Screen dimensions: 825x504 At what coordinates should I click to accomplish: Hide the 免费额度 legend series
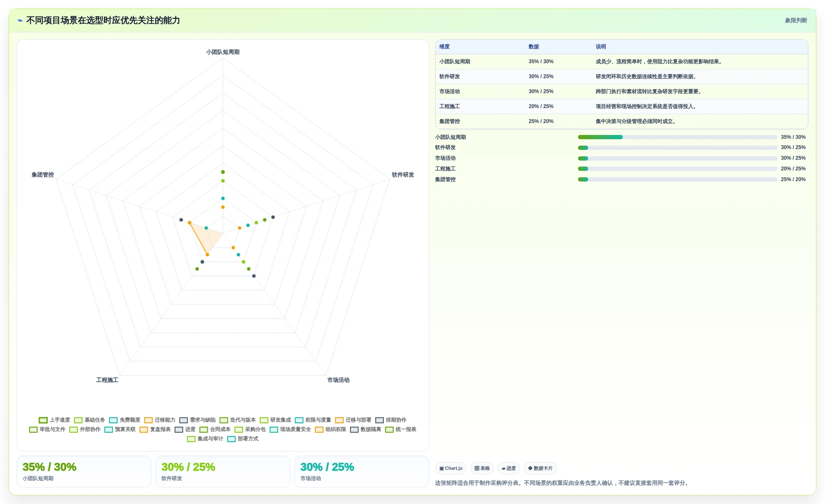124,420
